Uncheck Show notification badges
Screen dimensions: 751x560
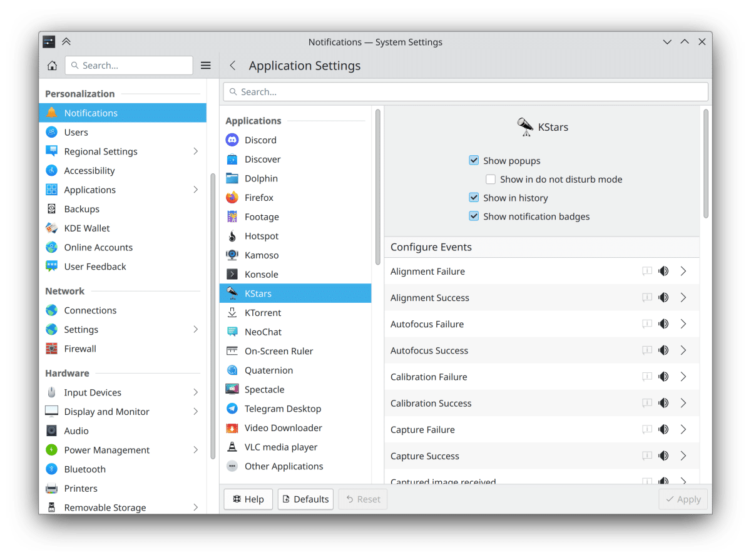[474, 216]
